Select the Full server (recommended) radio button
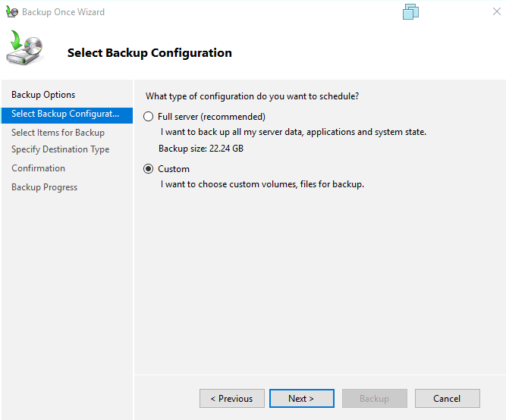506x420 pixels. click(x=149, y=117)
